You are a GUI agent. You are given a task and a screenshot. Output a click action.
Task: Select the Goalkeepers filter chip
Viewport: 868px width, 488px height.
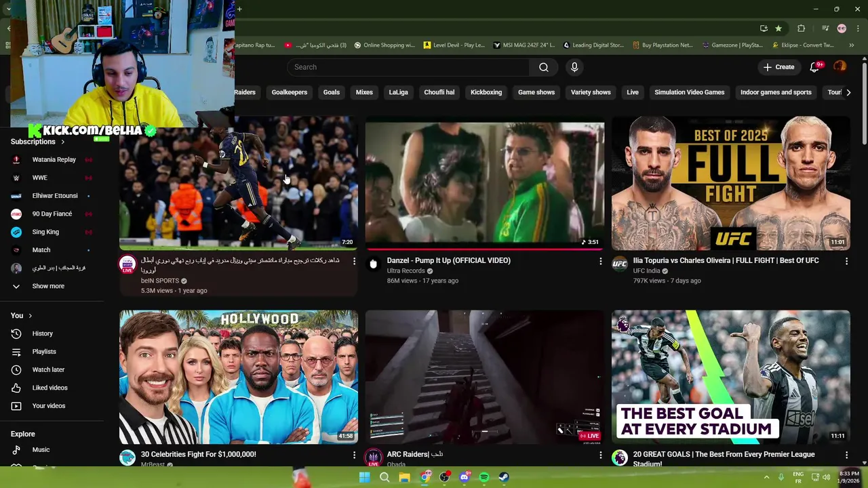pos(290,92)
